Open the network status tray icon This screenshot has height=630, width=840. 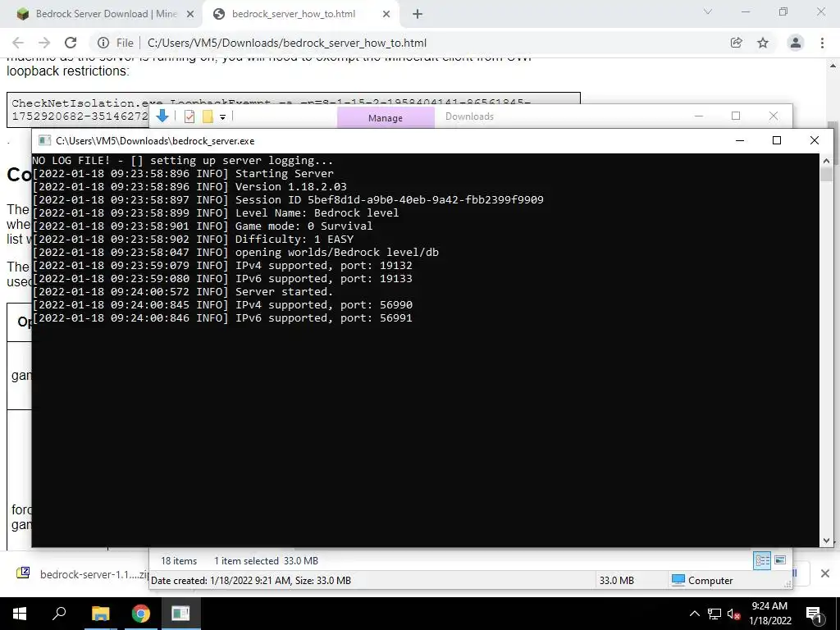coord(714,614)
